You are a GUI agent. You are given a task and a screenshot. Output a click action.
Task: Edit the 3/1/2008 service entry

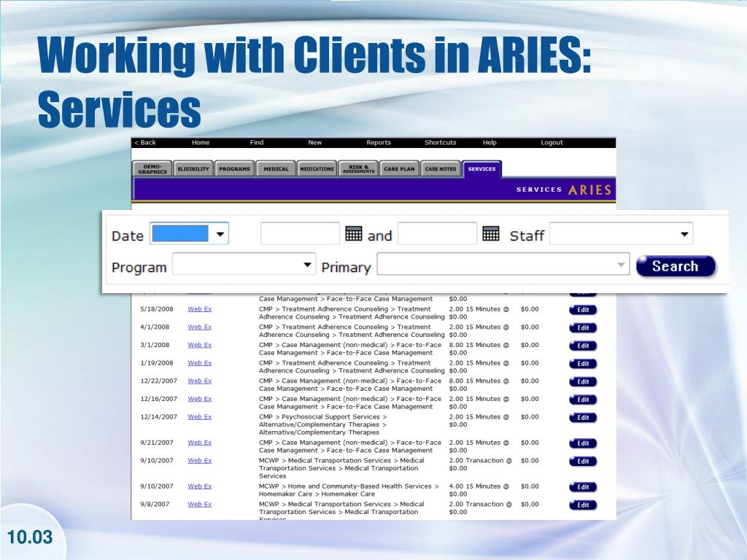click(x=583, y=346)
